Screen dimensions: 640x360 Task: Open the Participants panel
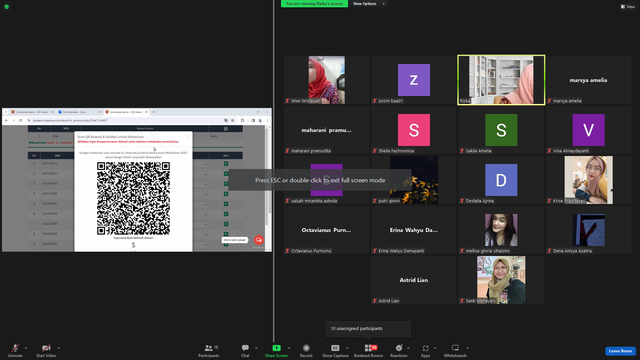click(x=209, y=351)
